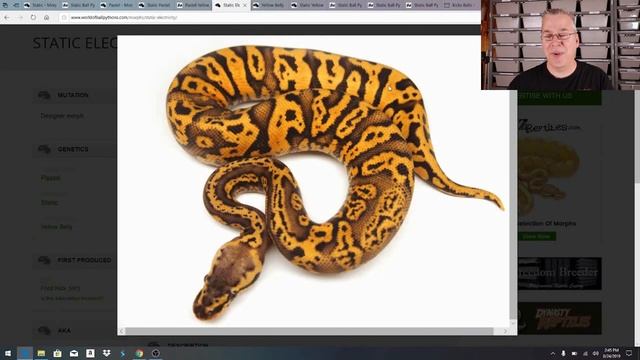
Task: Switch to the Yellow Belly tab
Action: pos(269,5)
